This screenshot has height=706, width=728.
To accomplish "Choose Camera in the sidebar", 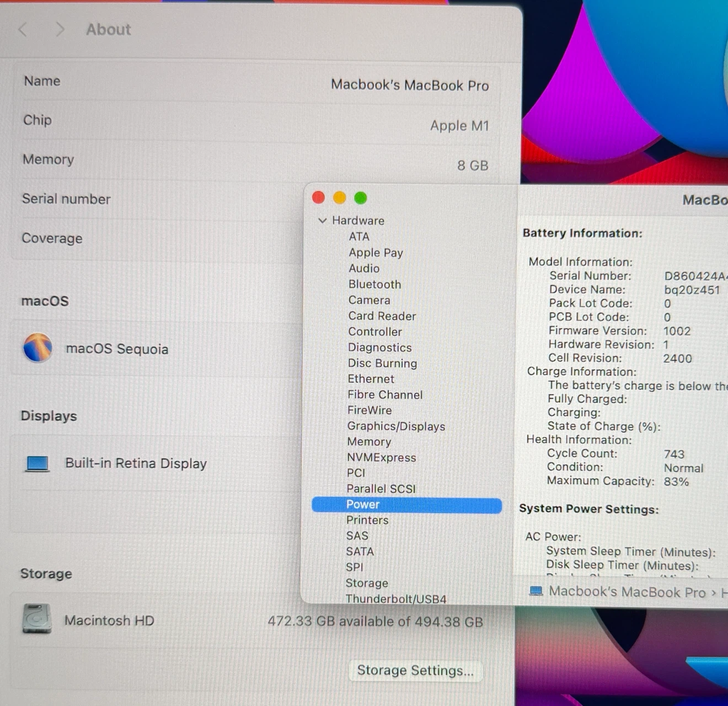I will point(369,300).
